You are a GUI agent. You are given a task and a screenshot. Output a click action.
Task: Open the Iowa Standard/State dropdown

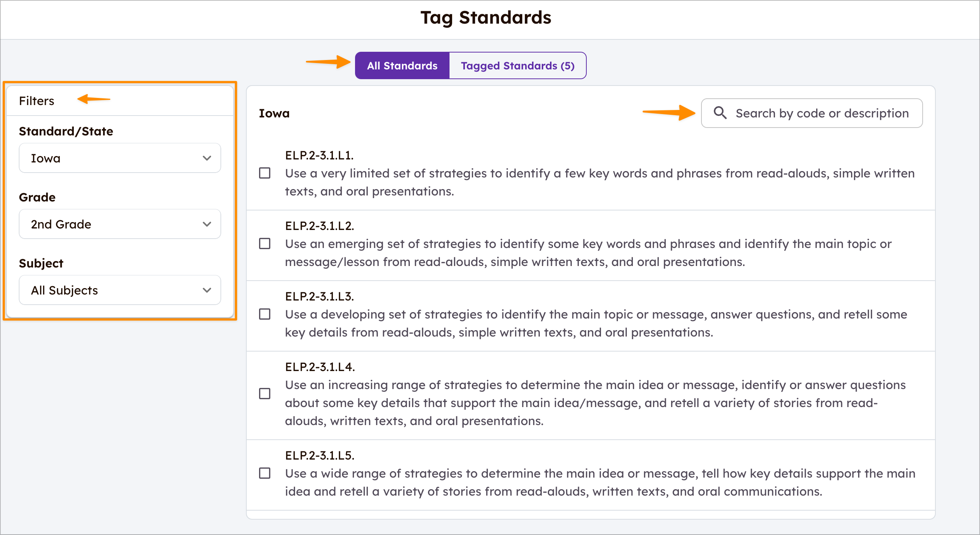[120, 158]
